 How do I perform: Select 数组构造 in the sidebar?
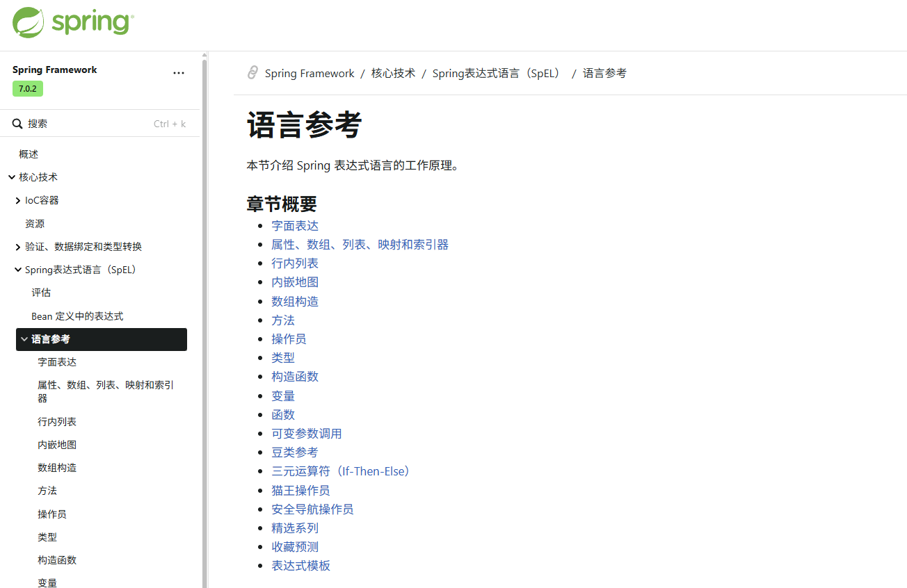(57, 468)
